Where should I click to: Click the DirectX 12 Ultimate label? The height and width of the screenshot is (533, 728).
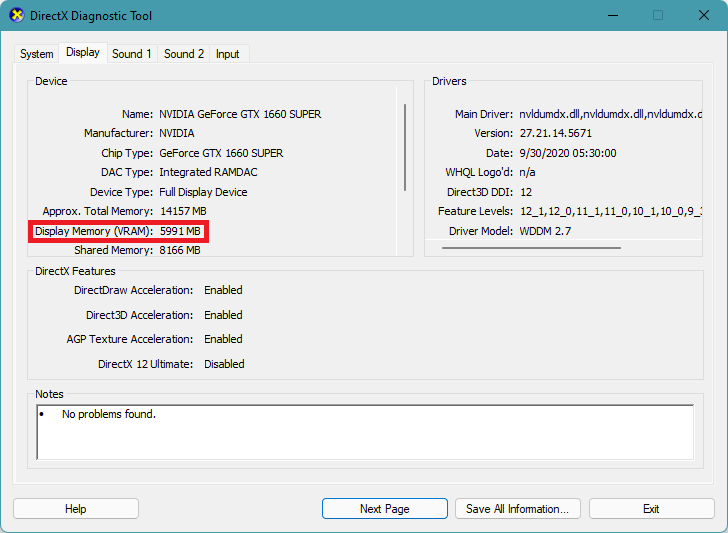145,364
